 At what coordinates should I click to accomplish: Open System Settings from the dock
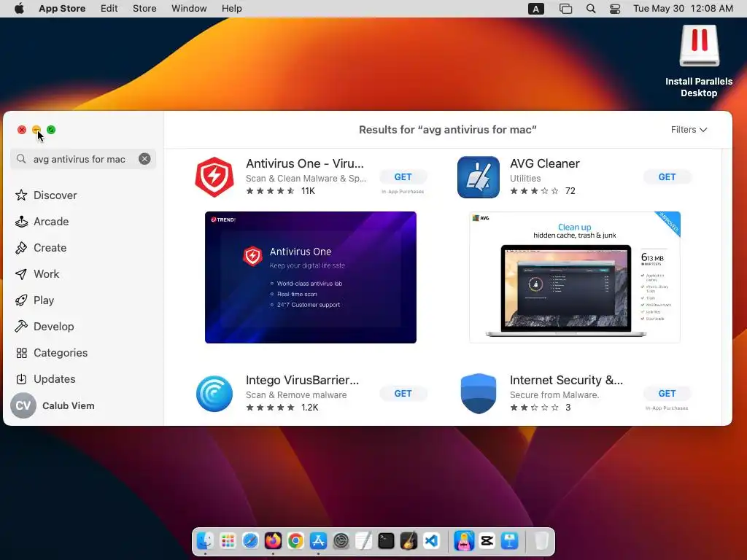[x=341, y=541]
